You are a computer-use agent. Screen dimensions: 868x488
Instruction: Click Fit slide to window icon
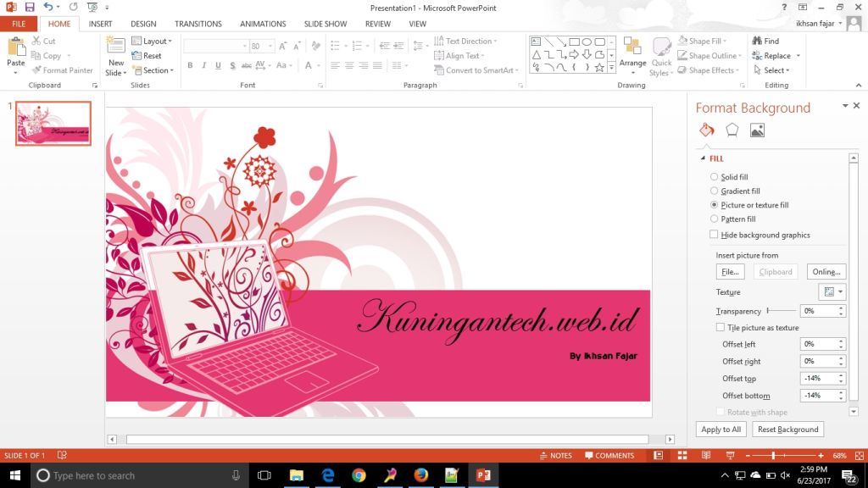[x=860, y=455]
